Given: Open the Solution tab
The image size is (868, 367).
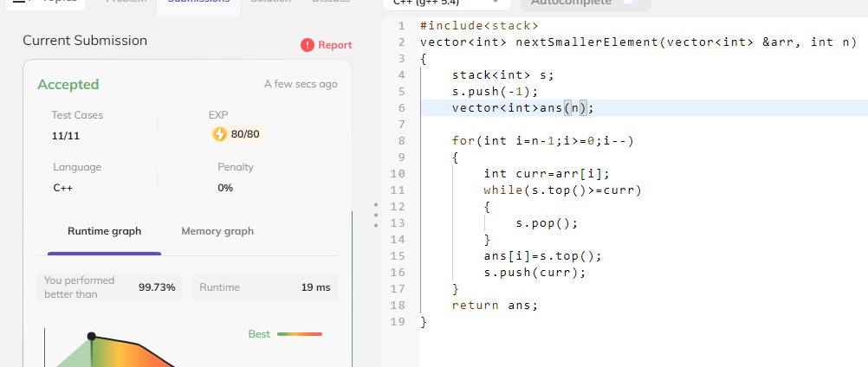Looking at the screenshot, I should pos(270,2).
